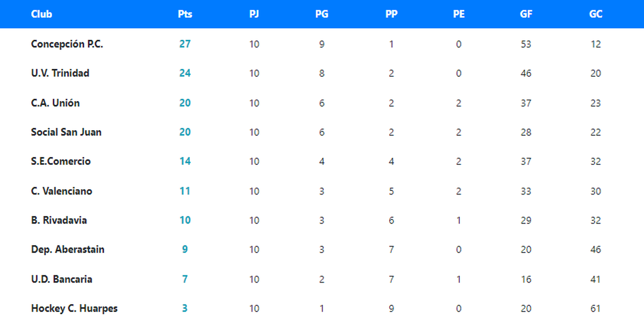The image size is (644, 331).
Task: Open the B. Rivadavia team row
Action: pos(59,220)
